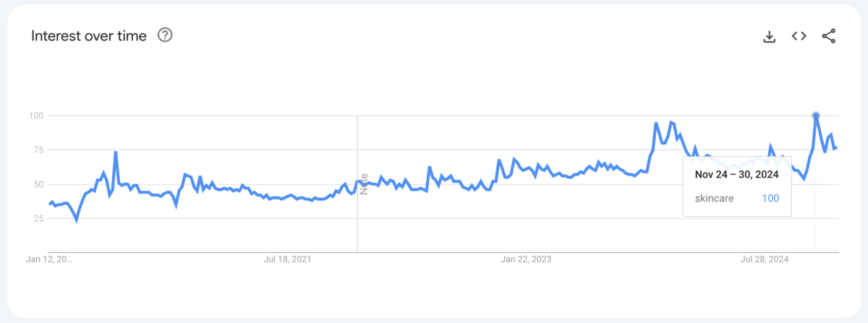
Task: Click the highlighted peak data point
Action: pyautogui.click(x=816, y=116)
